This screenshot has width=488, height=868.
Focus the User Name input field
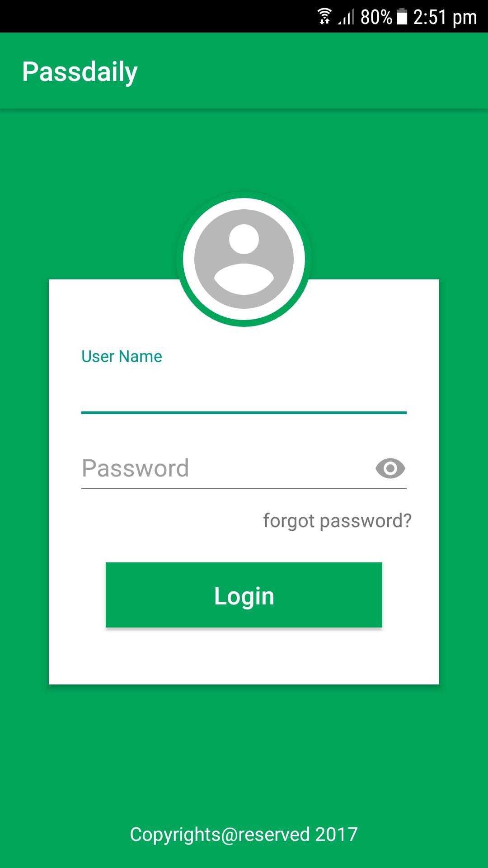[244, 389]
